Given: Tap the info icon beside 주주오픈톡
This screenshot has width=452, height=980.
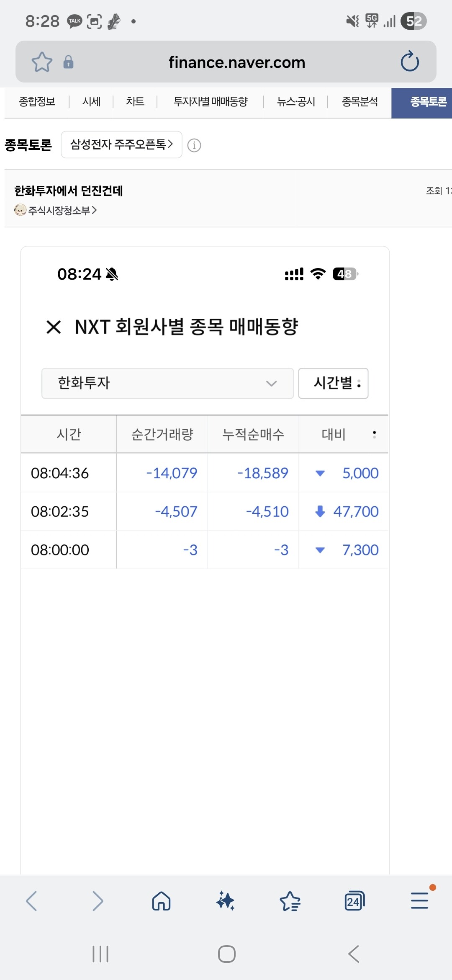Looking at the screenshot, I should 194,145.
